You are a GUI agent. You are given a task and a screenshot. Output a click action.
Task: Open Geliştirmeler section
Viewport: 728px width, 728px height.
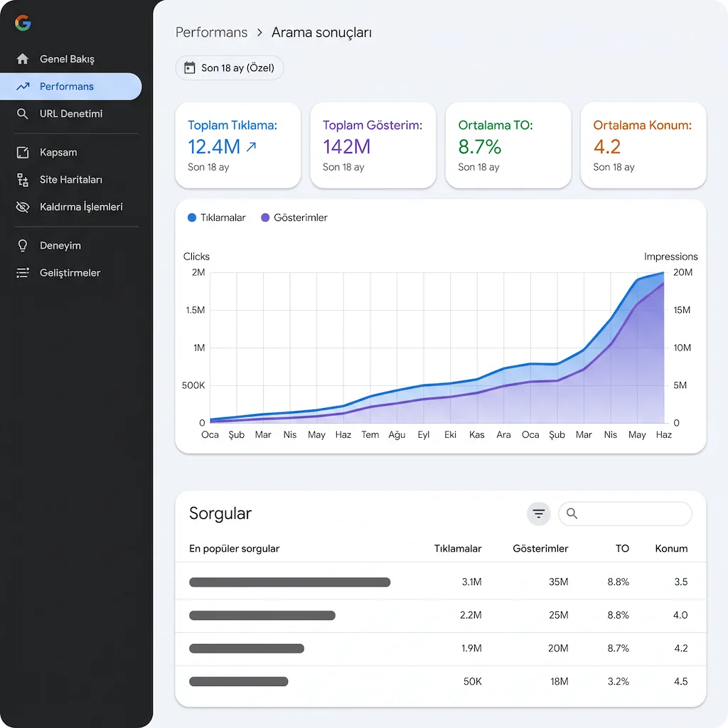(x=71, y=273)
